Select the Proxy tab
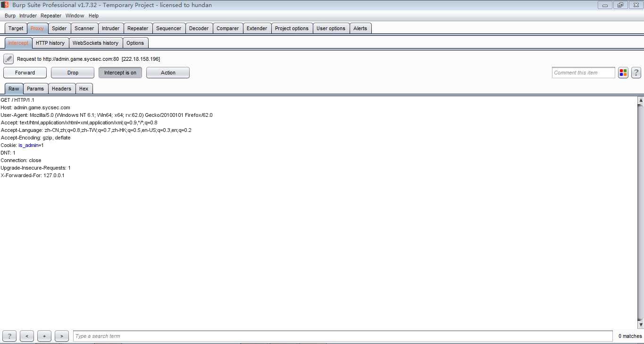The height and width of the screenshot is (344, 644). (x=37, y=28)
